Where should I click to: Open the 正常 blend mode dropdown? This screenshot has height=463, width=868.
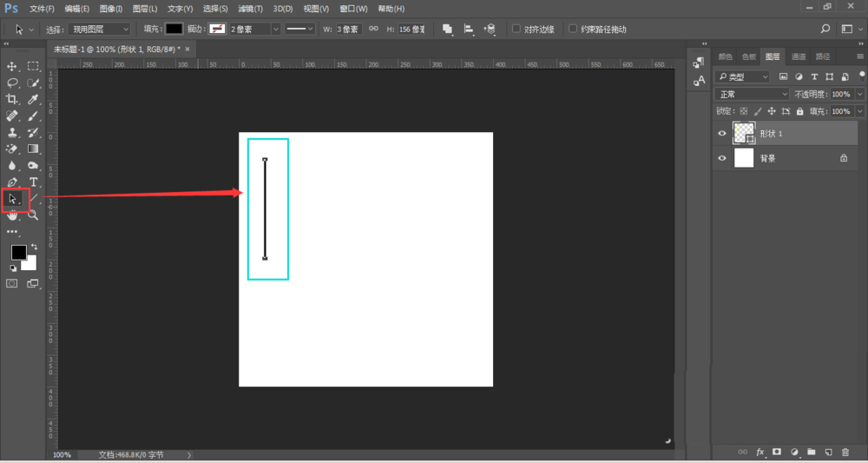pos(752,94)
